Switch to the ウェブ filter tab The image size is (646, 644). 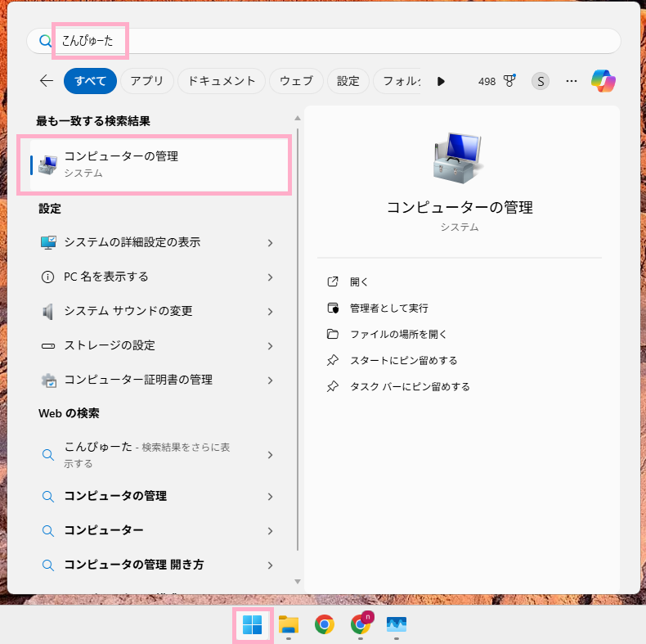pos(296,81)
